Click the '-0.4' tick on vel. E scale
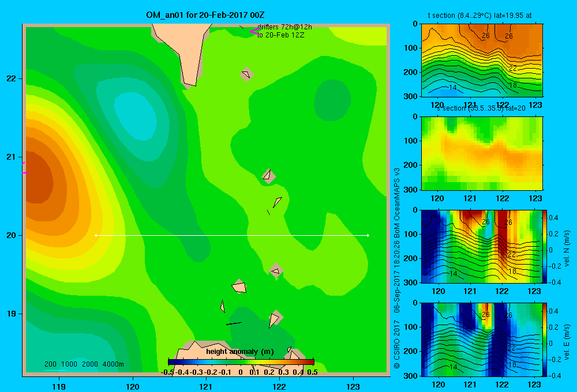The image size is (577, 392). (x=554, y=375)
